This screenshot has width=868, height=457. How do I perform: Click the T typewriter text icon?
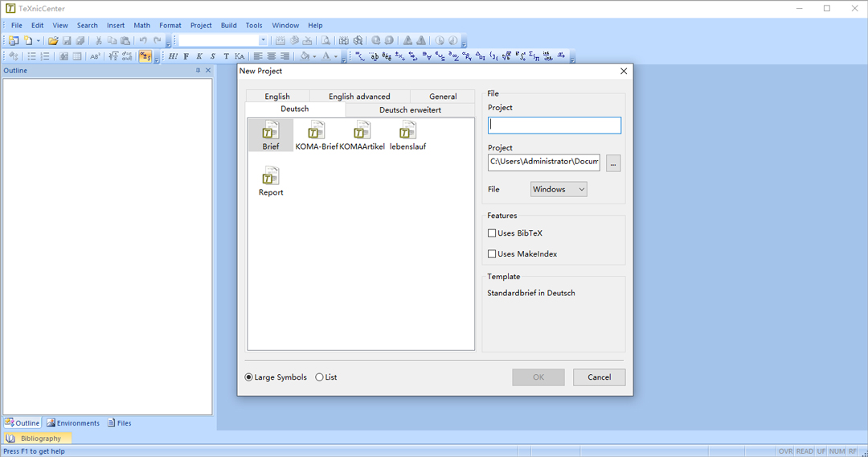(x=226, y=56)
